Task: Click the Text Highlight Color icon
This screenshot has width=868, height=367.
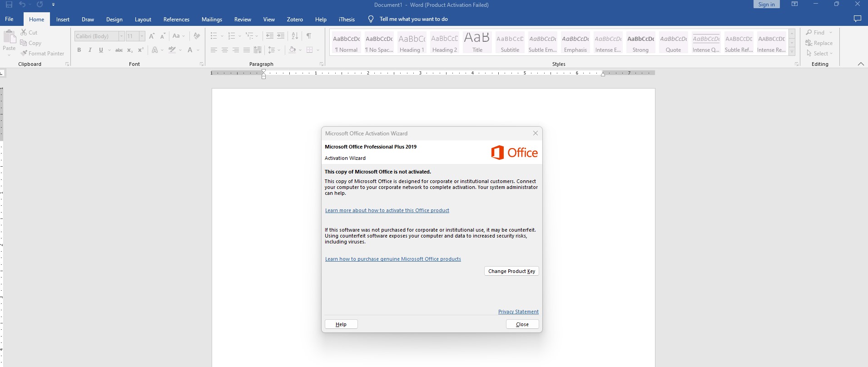Action: pos(172,50)
